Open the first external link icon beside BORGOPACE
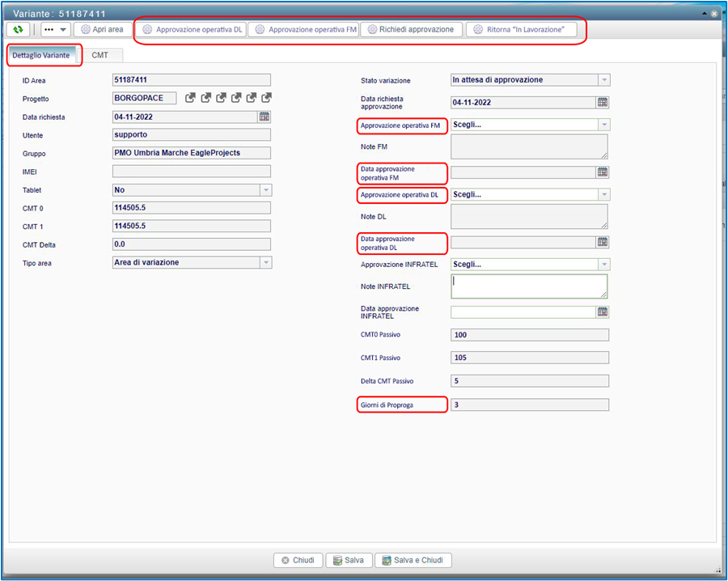This screenshot has width=728, height=581. pyautogui.click(x=190, y=98)
